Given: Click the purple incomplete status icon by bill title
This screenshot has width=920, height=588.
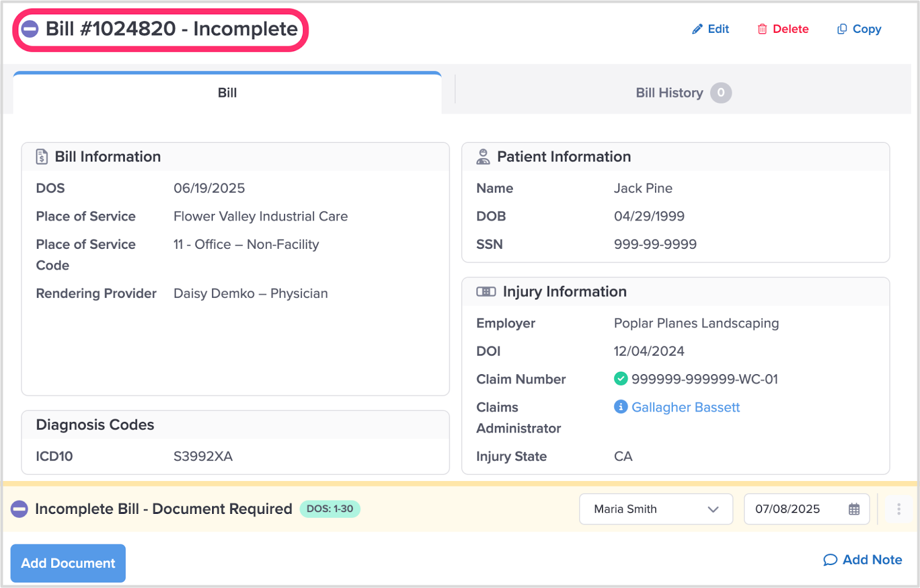Looking at the screenshot, I should click(30, 29).
